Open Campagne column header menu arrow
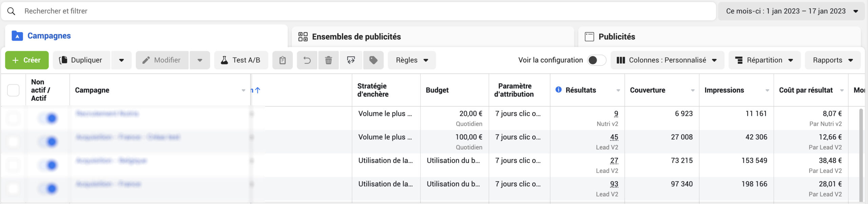The width and height of the screenshot is (868, 204). 243,90
